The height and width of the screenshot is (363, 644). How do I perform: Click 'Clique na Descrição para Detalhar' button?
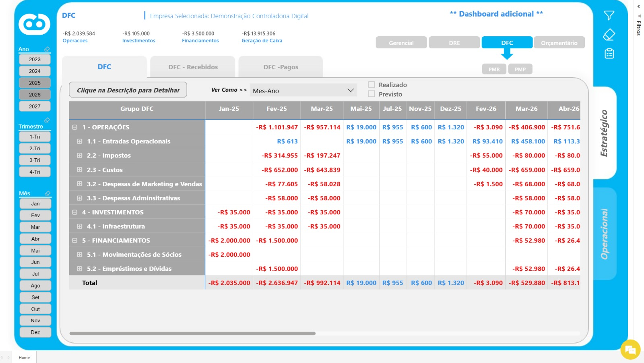click(128, 90)
